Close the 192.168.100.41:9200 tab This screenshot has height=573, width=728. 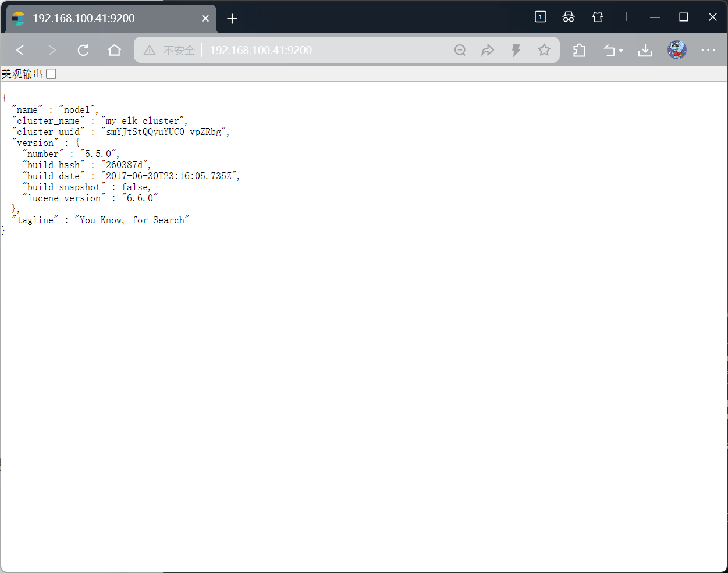[x=205, y=19]
